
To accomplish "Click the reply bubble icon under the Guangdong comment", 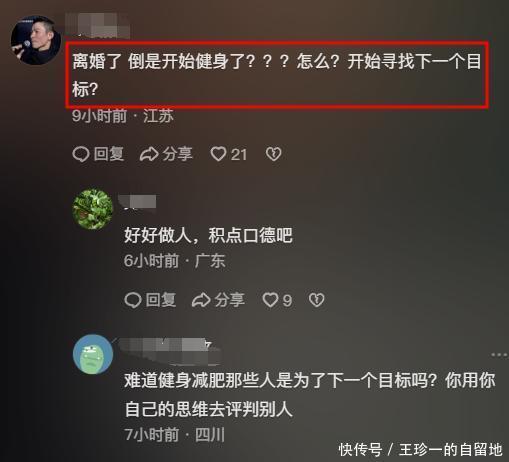I will click(x=133, y=300).
